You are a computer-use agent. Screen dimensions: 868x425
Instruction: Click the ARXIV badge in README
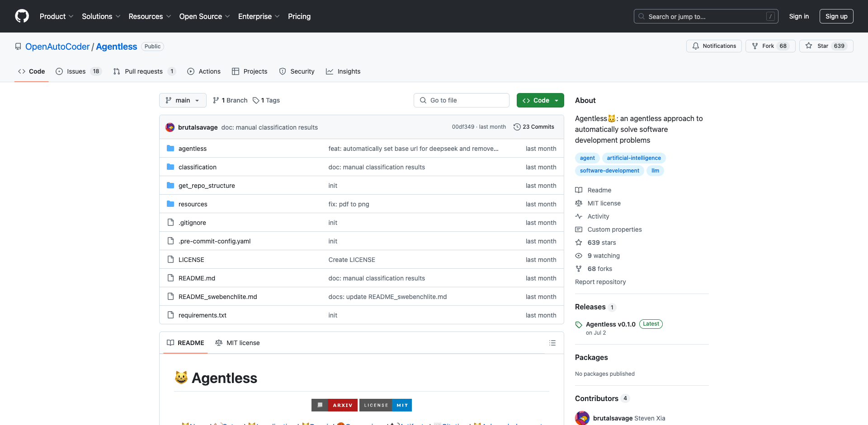(335, 405)
